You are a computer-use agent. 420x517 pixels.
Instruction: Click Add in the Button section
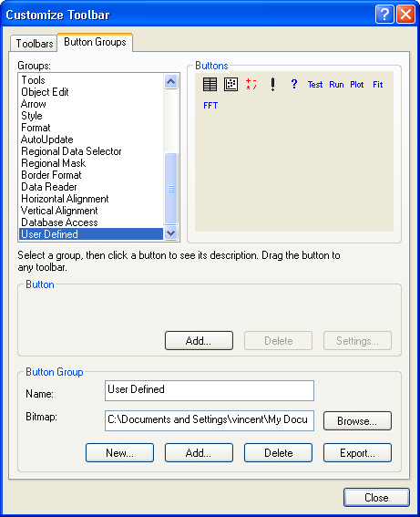[199, 341]
